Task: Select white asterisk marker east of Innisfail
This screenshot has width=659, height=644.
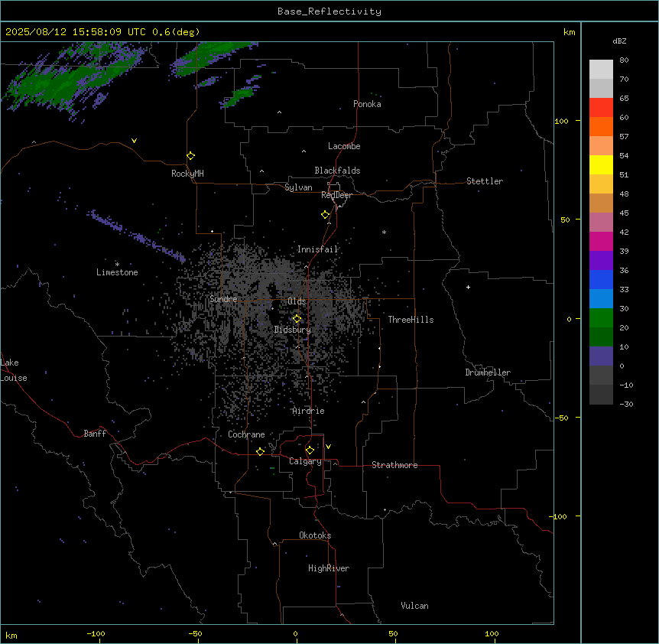Action: [384, 232]
